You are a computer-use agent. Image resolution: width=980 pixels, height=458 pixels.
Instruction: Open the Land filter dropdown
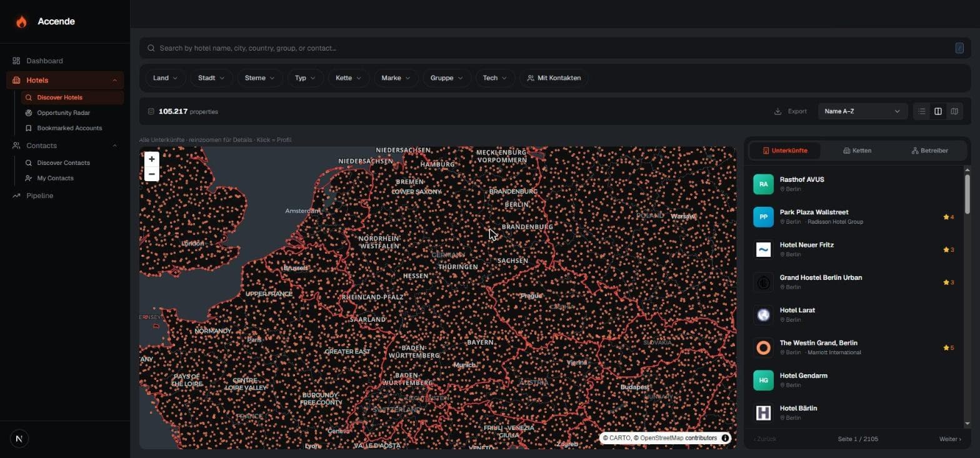tap(165, 78)
